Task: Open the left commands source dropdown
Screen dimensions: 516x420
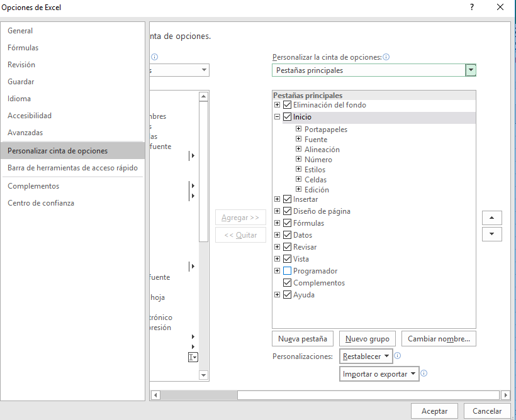Action: click(204, 70)
